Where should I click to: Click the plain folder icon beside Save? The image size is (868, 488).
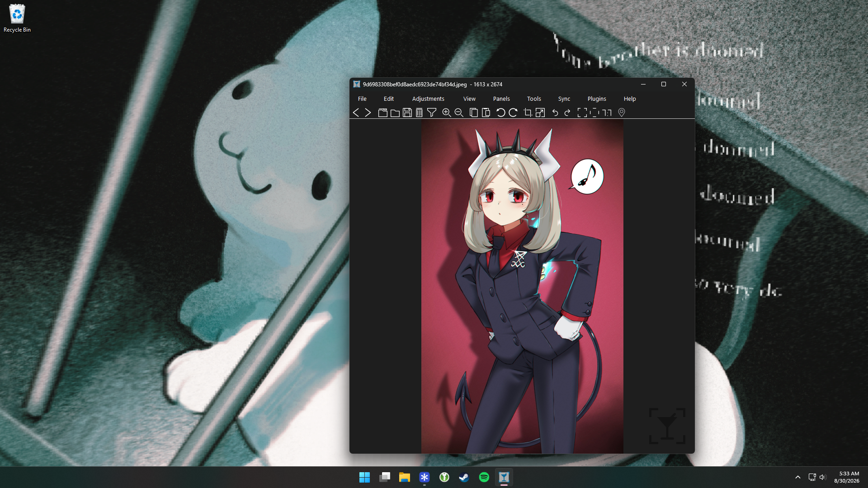[395, 113]
